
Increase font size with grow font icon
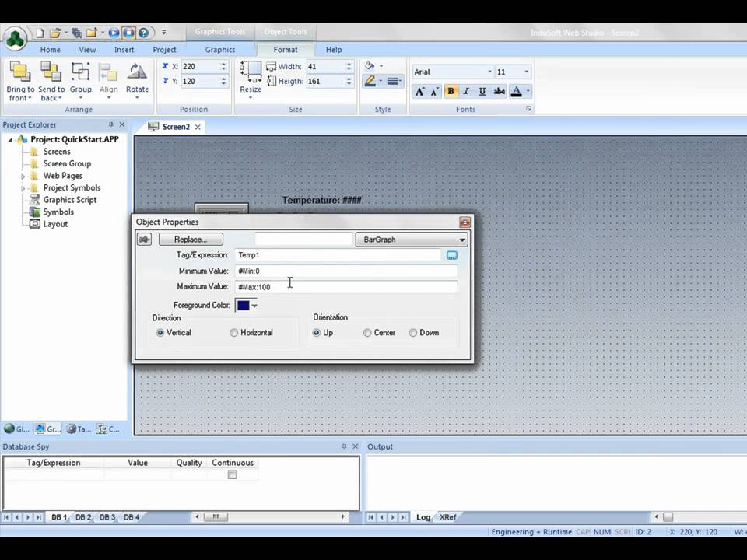[419, 92]
